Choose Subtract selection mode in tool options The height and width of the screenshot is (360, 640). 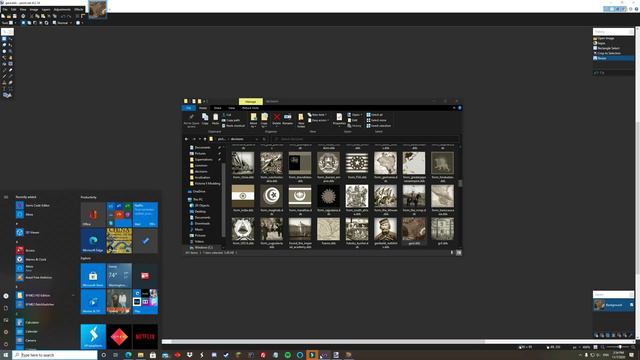[35, 23]
